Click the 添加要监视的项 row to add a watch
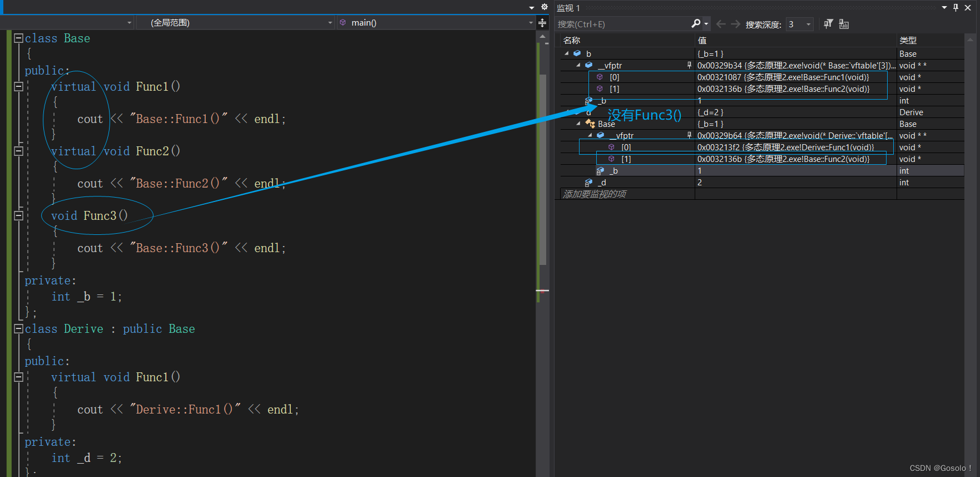 (595, 194)
